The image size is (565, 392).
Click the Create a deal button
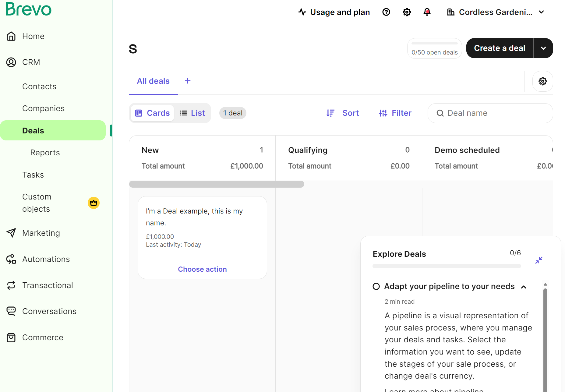click(x=500, y=48)
